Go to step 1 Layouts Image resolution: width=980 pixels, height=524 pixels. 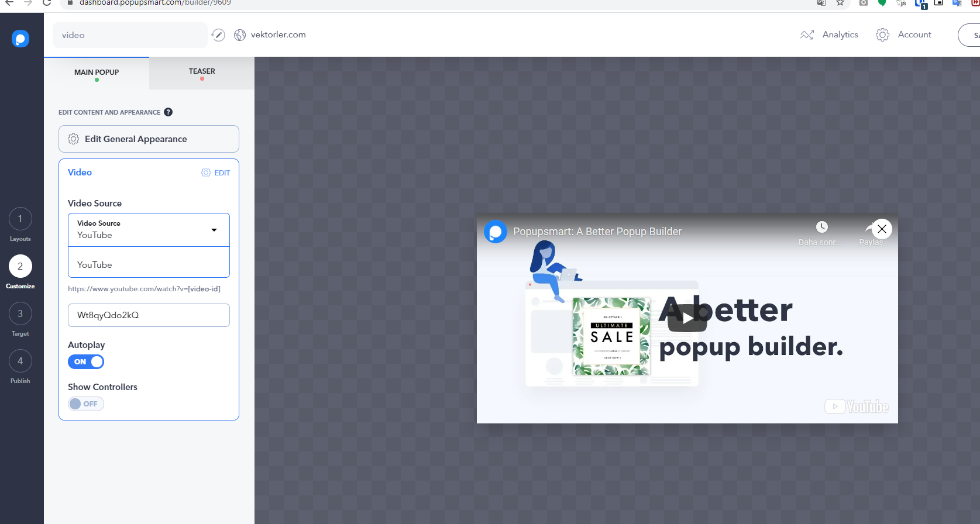pos(20,219)
